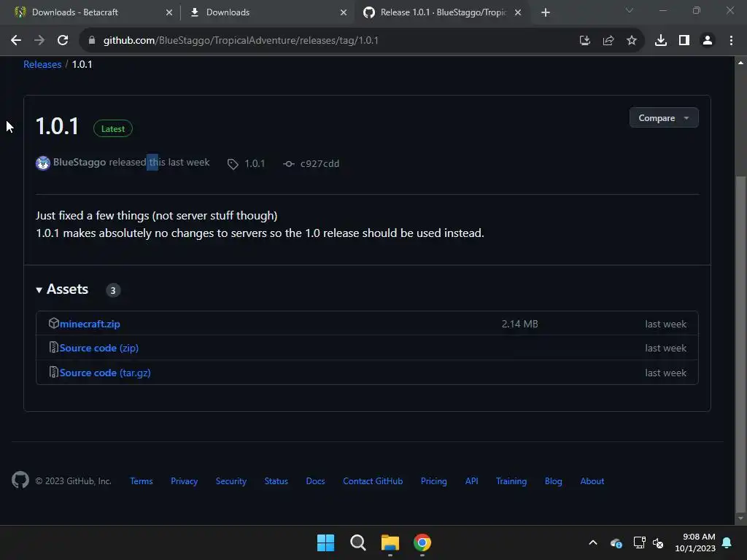Click the archive icon beside Source code (tar.gz)

click(x=54, y=372)
